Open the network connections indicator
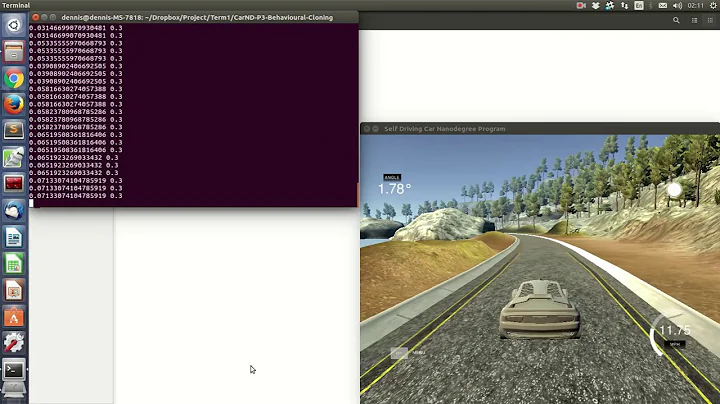This screenshot has height=404, width=720. [x=624, y=6]
